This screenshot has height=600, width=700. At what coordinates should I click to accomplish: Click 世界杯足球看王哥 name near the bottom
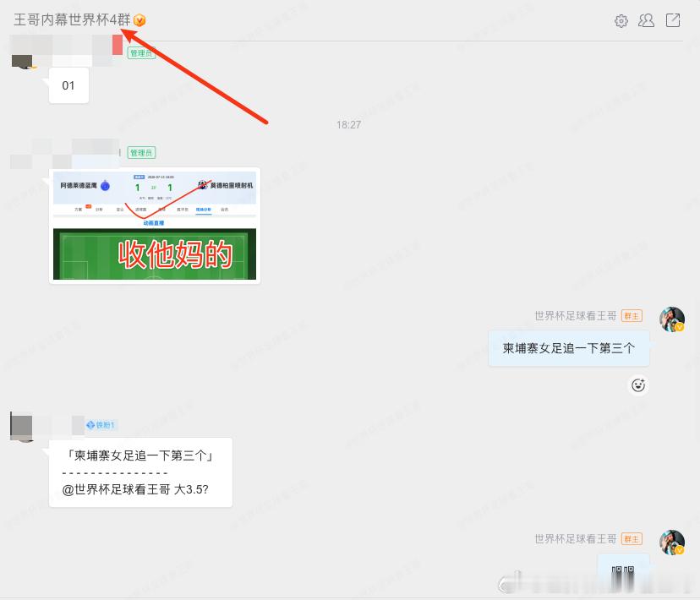[576, 539]
